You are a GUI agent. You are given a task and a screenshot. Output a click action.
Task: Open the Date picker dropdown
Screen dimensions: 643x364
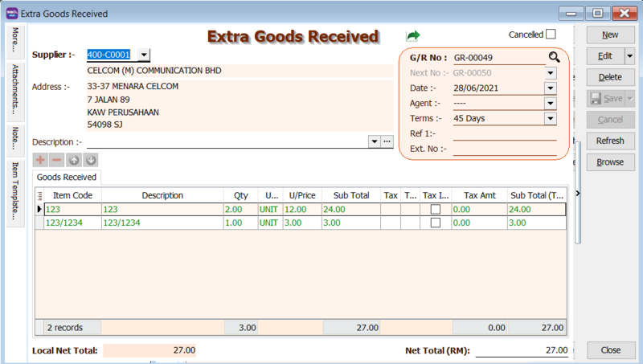click(x=550, y=88)
